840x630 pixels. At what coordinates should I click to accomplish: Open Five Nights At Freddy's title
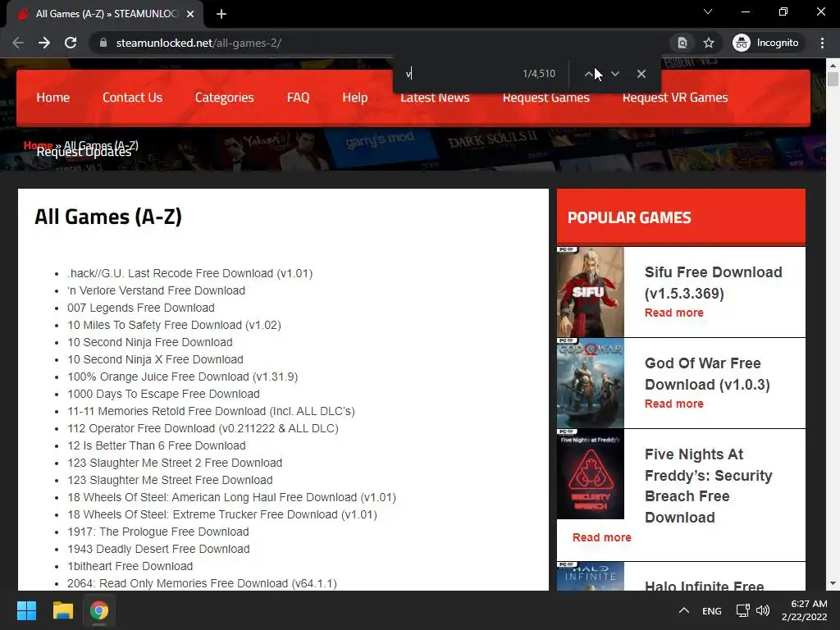click(708, 486)
